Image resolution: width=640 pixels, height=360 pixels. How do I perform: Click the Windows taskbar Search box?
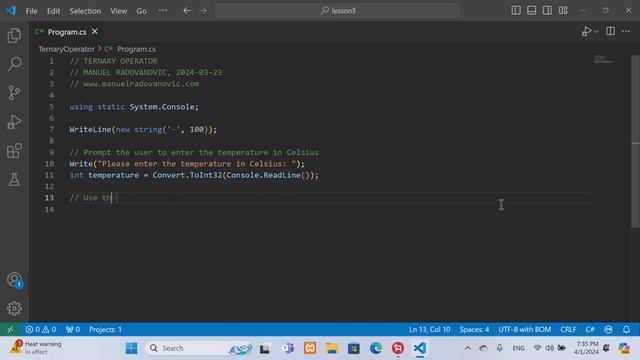(198, 348)
